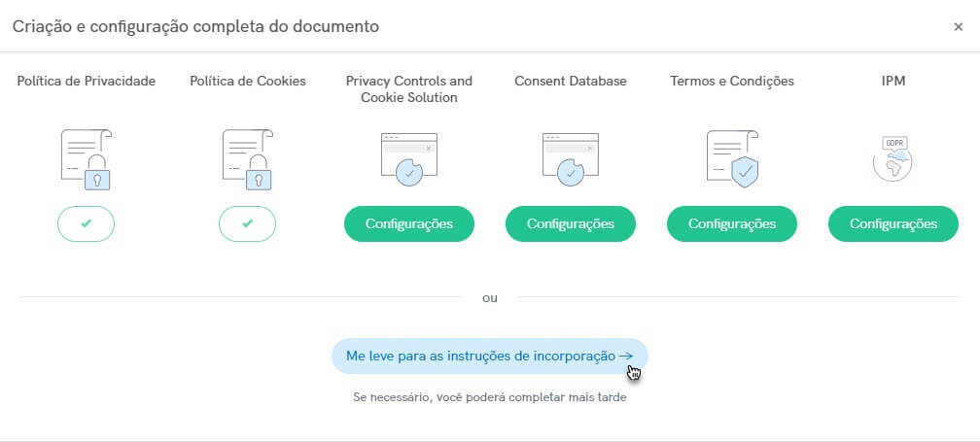Open Configurações for Privacy Controls and Cookie Solution
The height and width of the screenshot is (442, 980).
pos(409,223)
